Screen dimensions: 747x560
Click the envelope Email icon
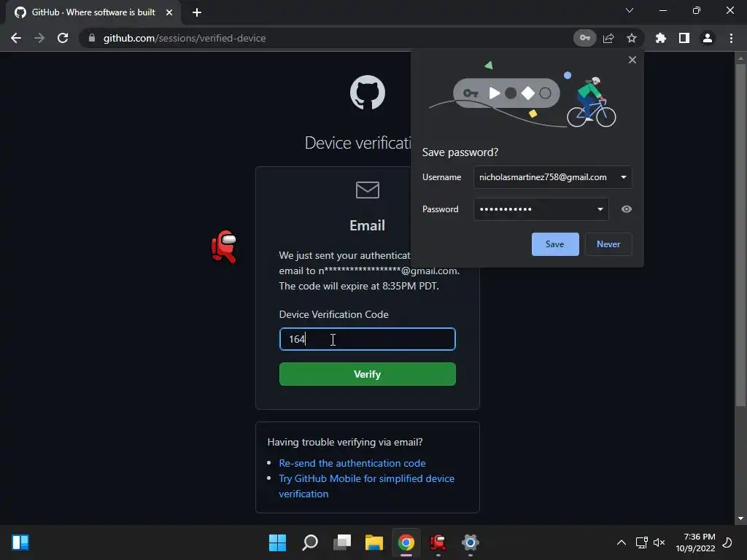pos(368,190)
